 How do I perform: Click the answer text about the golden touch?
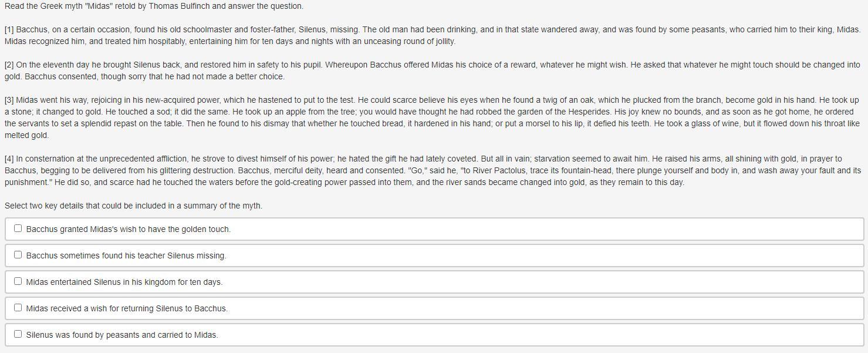coord(128,229)
